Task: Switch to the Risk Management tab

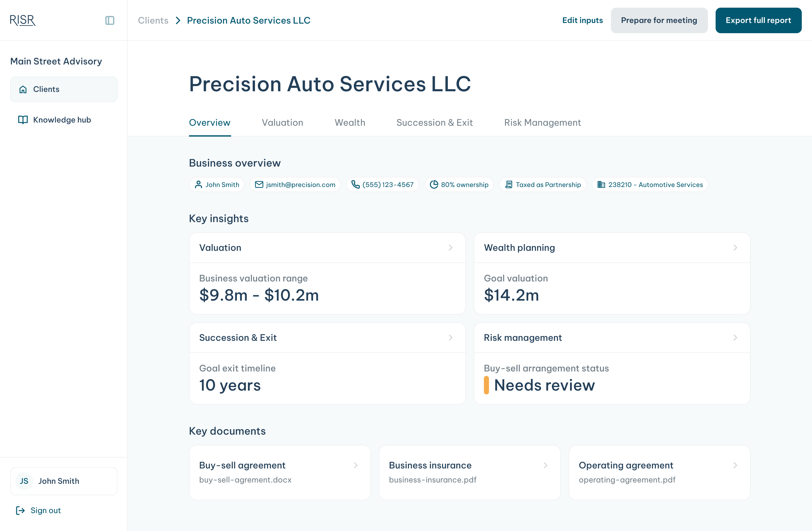Action: click(x=543, y=123)
